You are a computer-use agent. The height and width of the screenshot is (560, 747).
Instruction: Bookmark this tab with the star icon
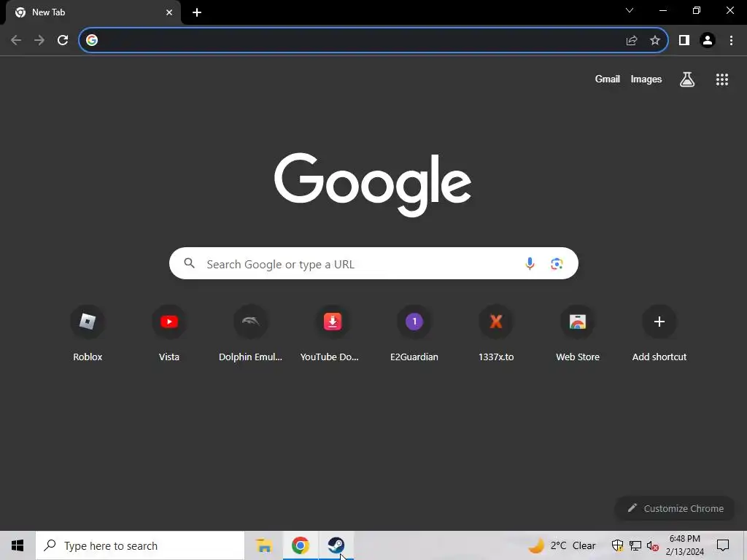pos(655,40)
